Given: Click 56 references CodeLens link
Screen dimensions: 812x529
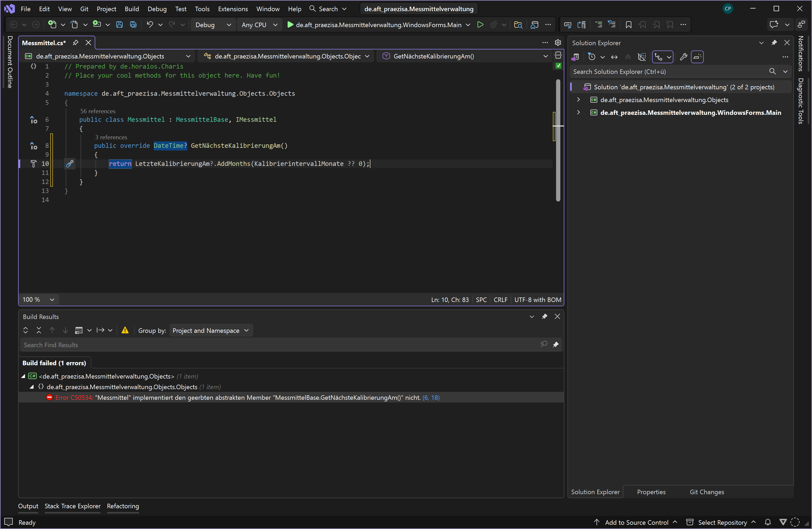Looking at the screenshot, I should point(98,111).
